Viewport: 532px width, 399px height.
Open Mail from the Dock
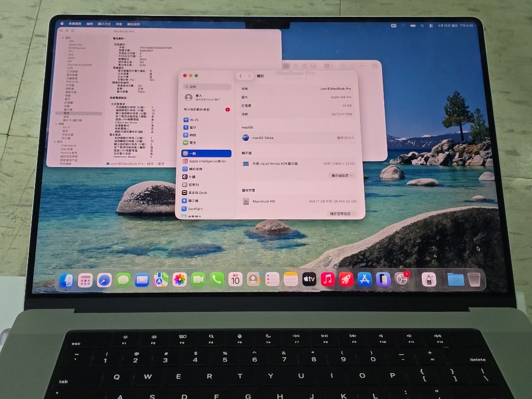click(x=142, y=280)
